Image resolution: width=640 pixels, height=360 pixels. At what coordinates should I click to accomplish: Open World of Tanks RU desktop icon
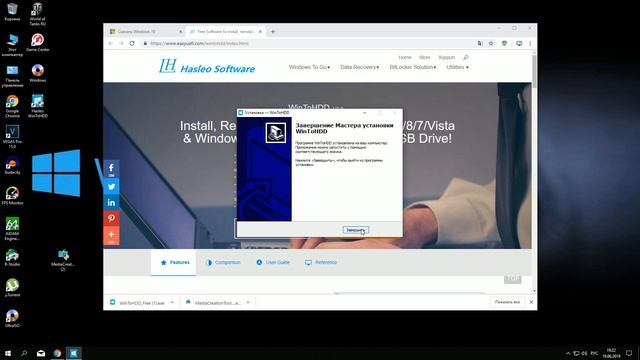point(38,14)
